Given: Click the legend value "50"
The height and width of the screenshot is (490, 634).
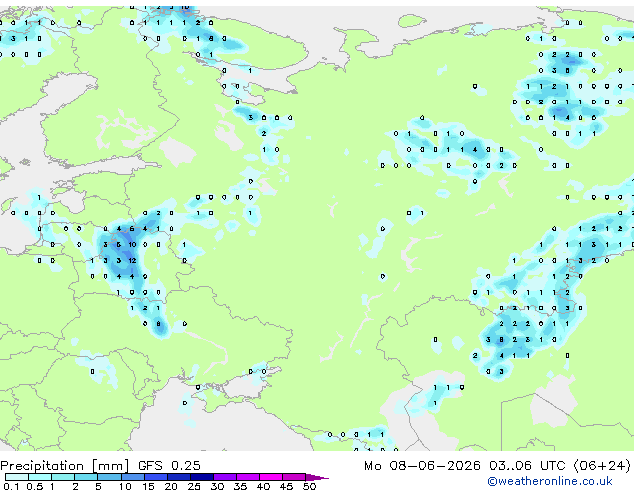Looking at the screenshot, I should (x=309, y=486).
